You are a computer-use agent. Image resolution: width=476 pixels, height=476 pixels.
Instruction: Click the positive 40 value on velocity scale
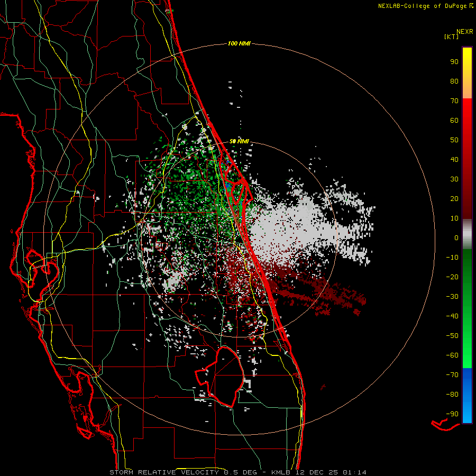pos(454,159)
